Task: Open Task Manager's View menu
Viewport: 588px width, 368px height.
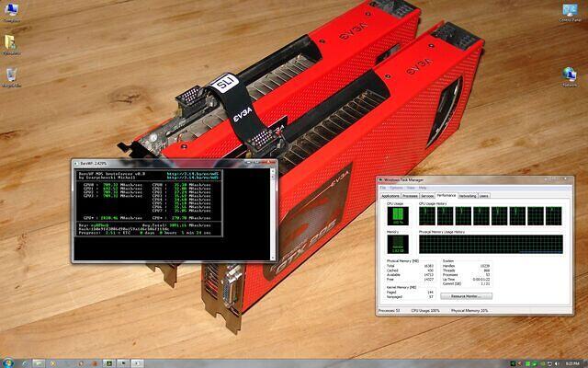Action: click(411, 188)
